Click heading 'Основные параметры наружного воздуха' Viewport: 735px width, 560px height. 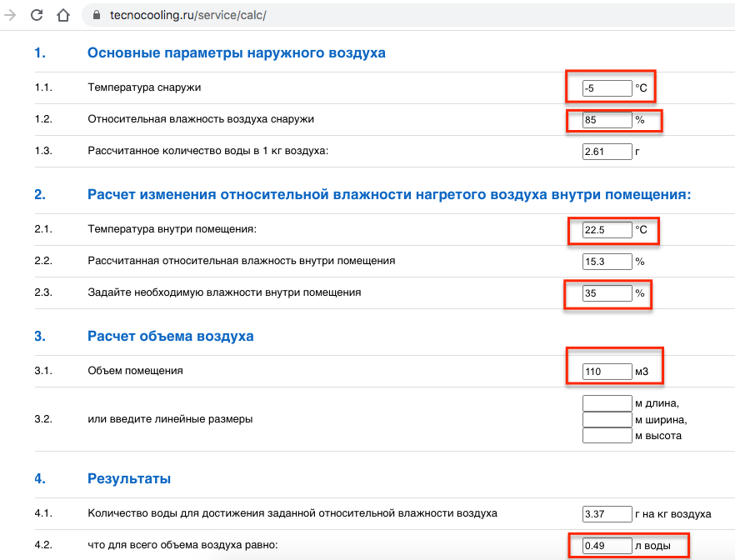pos(237,53)
